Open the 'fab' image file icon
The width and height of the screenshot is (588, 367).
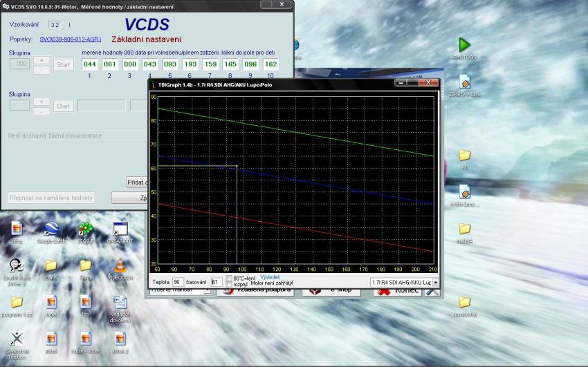click(x=86, y=302)
